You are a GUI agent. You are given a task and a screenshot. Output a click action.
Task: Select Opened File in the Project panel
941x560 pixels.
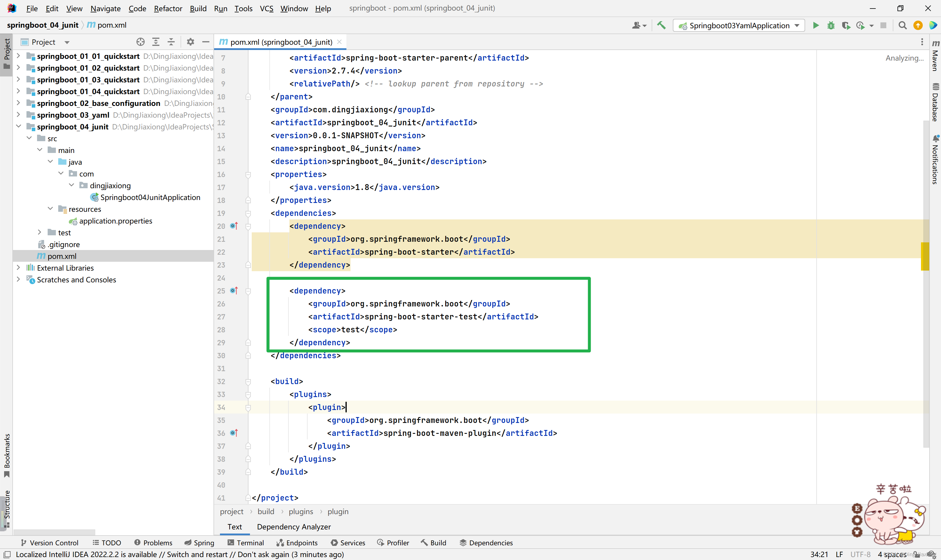point(140,42)
